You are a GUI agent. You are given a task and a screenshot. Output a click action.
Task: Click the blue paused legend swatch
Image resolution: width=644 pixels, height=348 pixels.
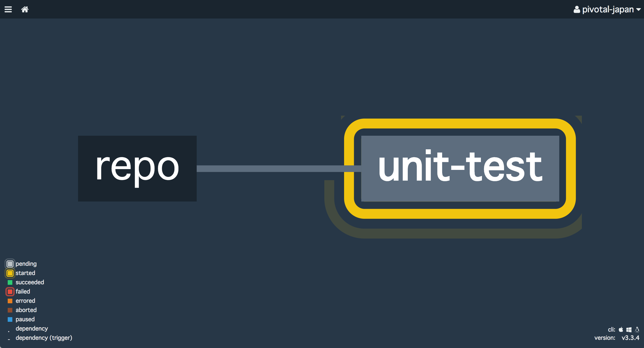(x=10, y=319)
